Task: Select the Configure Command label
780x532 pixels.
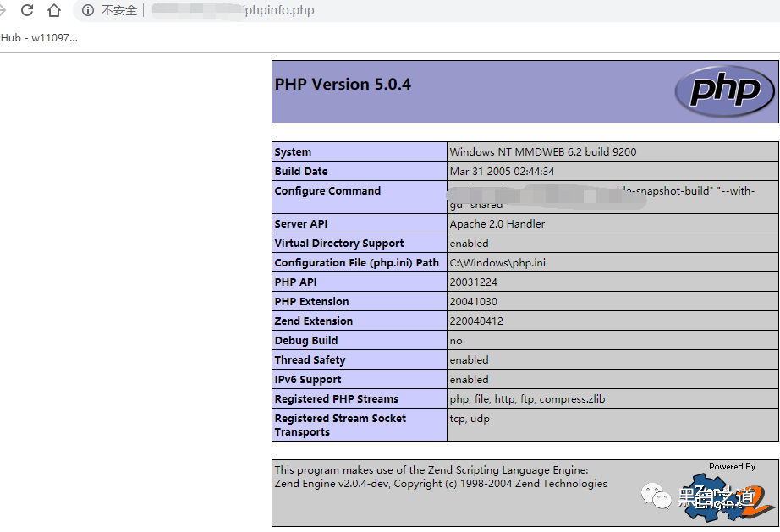Action: coord(327,191)
